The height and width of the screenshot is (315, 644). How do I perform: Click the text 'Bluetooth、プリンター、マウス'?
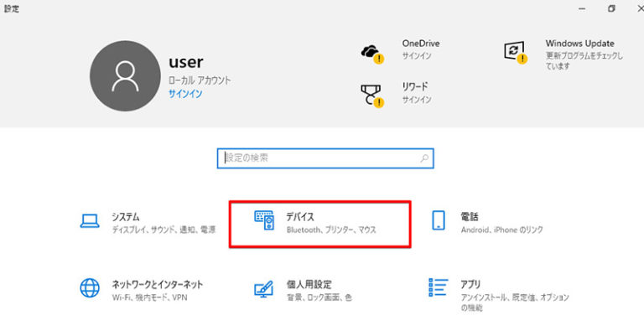tap(331, 230)
